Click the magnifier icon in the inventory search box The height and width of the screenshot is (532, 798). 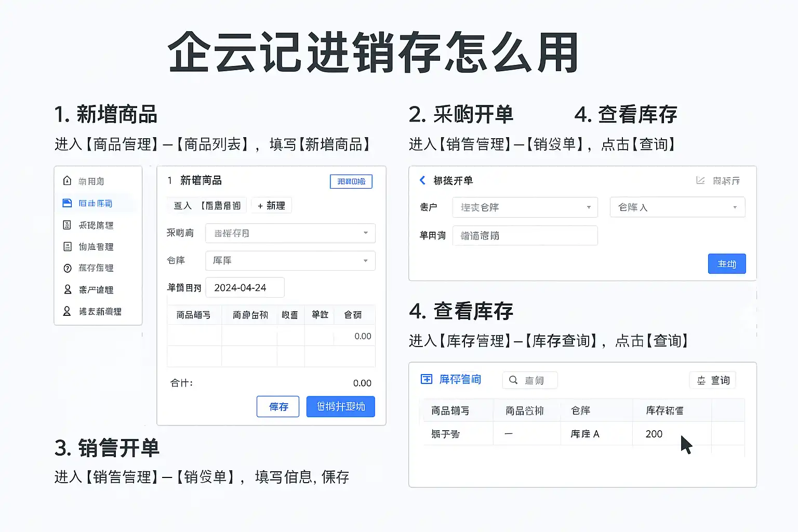pyautogui.click(x=513, y=380)
